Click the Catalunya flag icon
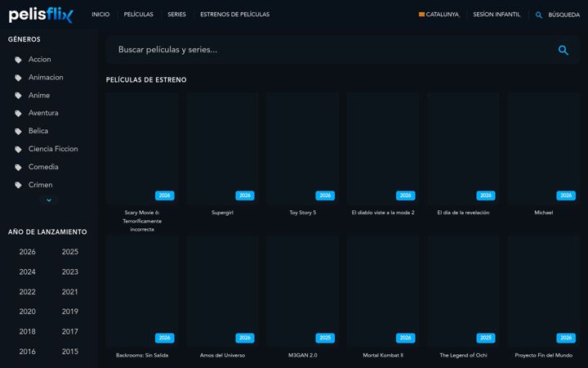Viewport: 588px width, 368px height. click(x=421, y=14)
